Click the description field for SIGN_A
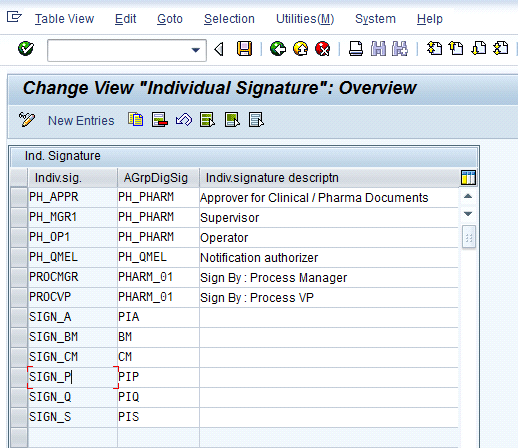 click(329, 317)
